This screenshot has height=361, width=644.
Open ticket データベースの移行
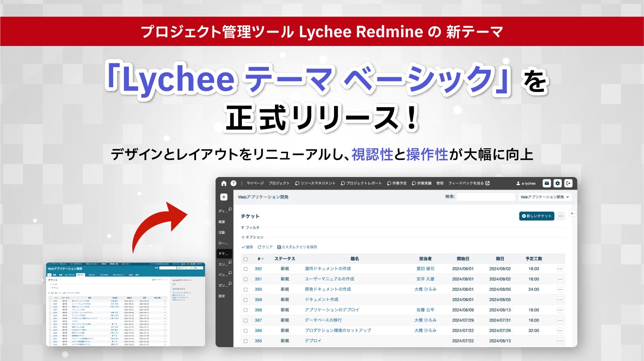324,321
